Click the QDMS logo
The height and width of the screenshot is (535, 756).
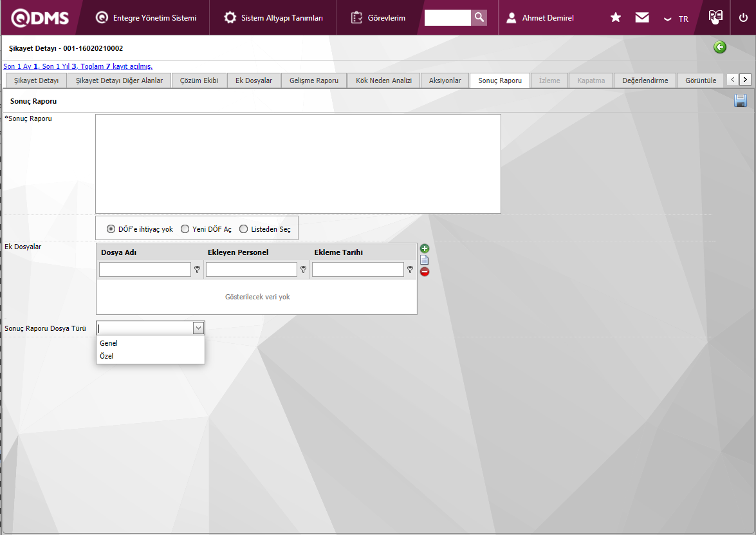pyautogui.click(x=40, y=18)
